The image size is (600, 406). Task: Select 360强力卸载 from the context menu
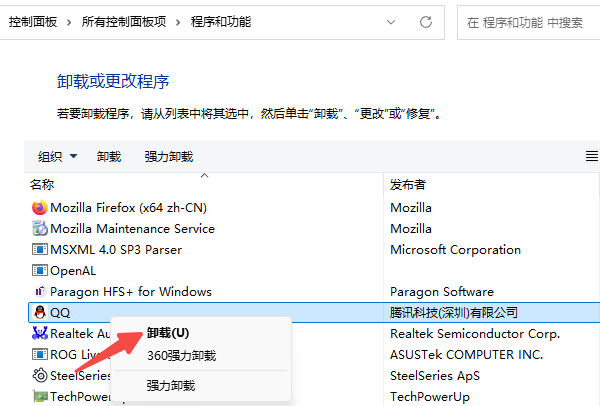coord(181,355)
